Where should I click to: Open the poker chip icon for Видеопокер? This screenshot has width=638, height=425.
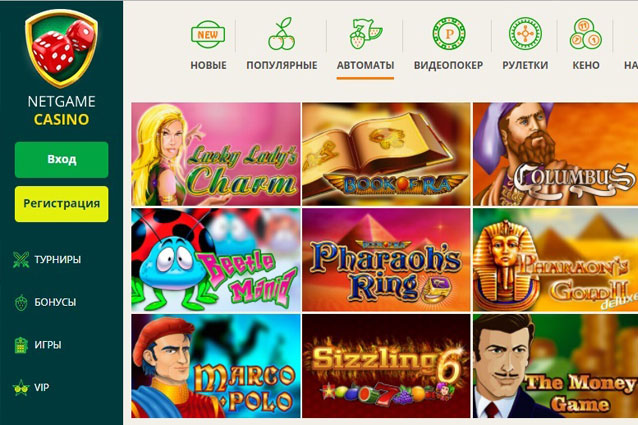click(x=449, y=34)
